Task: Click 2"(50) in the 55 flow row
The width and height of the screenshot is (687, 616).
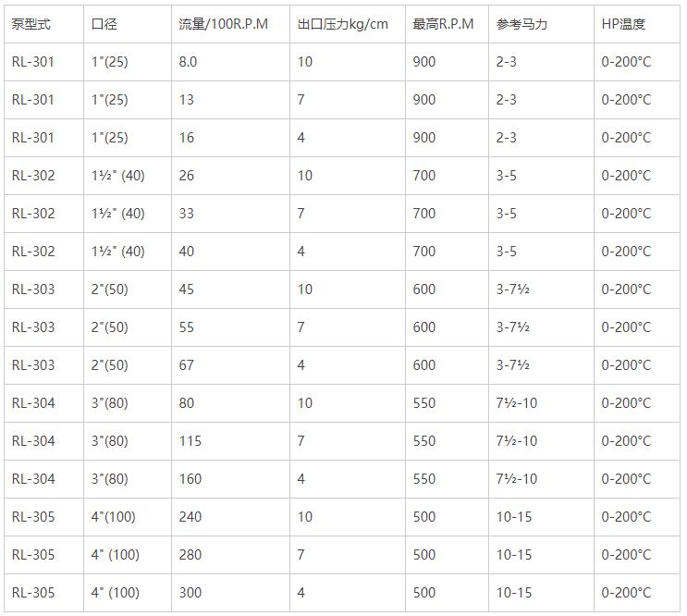Action: [x=109, y=327]
